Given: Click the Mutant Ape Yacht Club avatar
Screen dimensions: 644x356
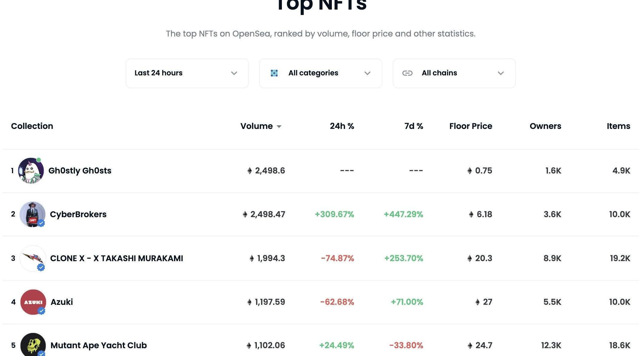Looking at the screenshot, I should click(x=33, y=345).
